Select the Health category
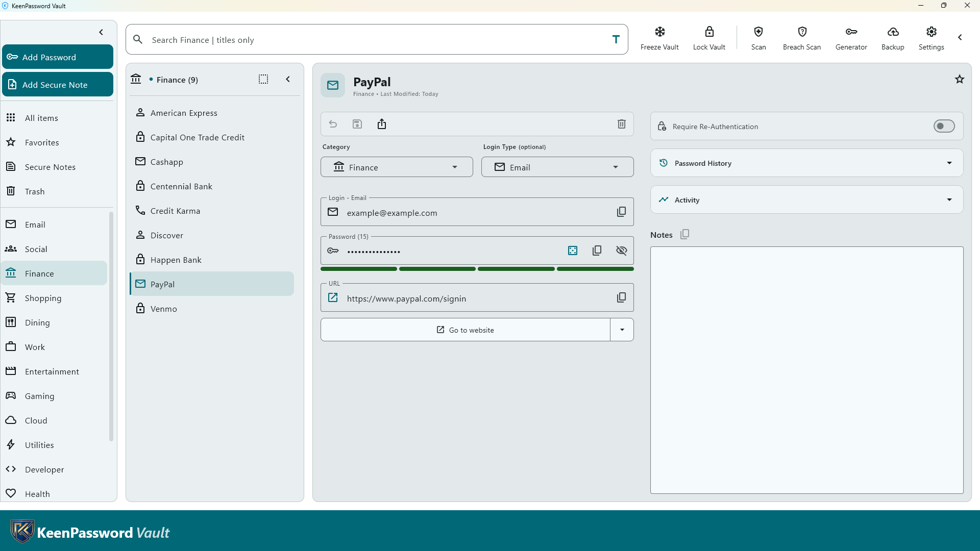This screenshot has height=551, width=980. click(x=54, y=494)
